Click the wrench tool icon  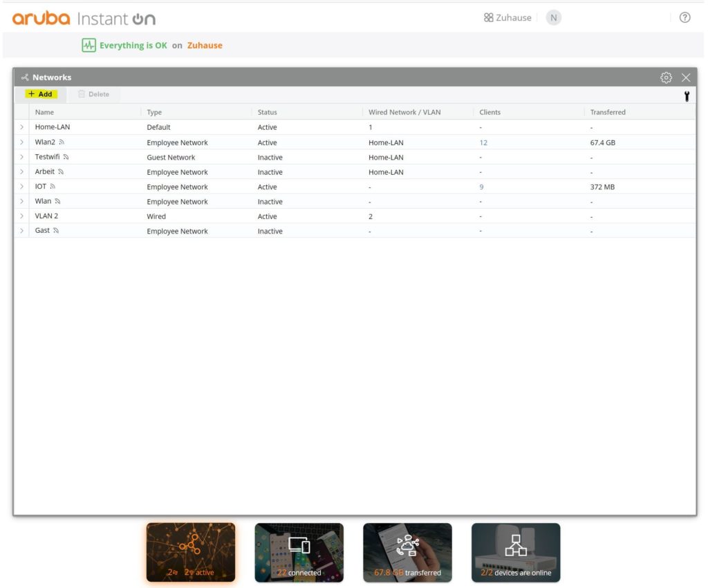[x=687, y=96]
